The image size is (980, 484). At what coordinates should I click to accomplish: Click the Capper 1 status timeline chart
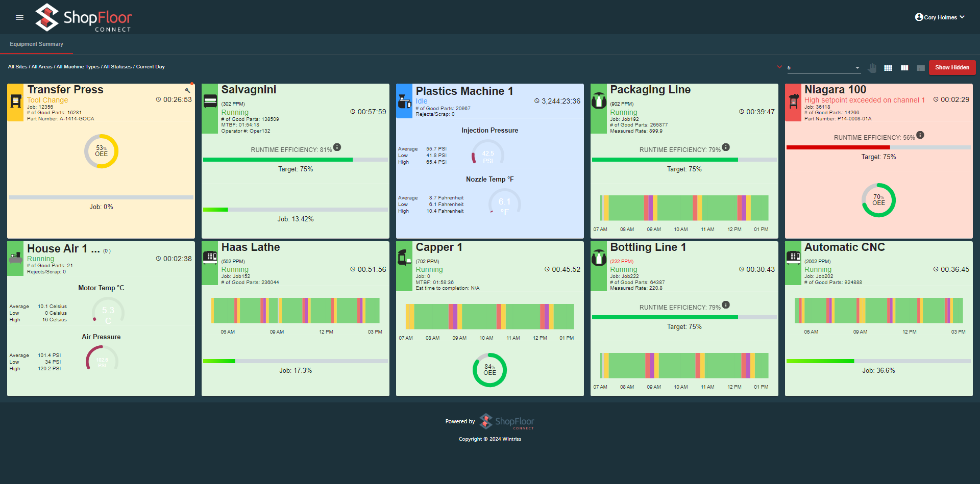tap(489, 317)
